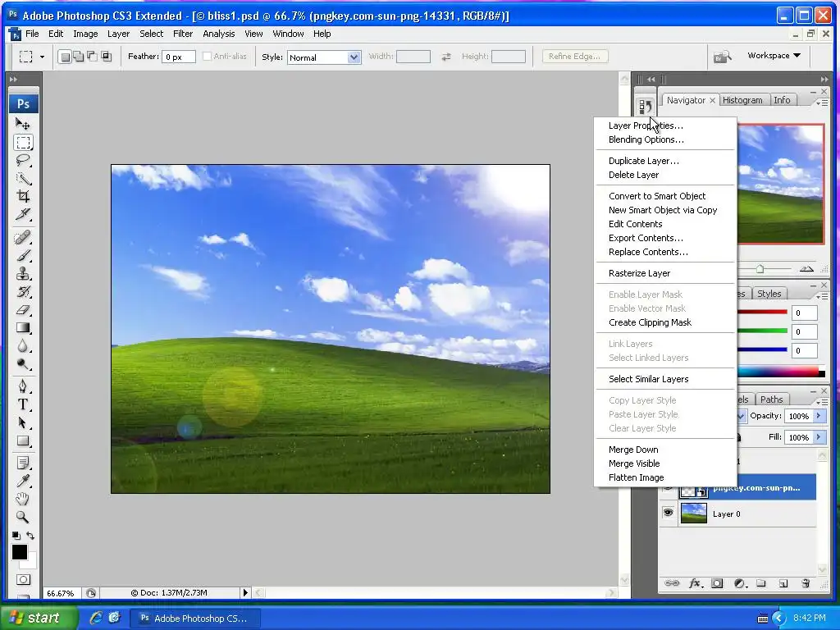Choose Duplicate Layer... from context menu
The height and width of the screenshot is (630, 840).
click(x=643, y=161)
